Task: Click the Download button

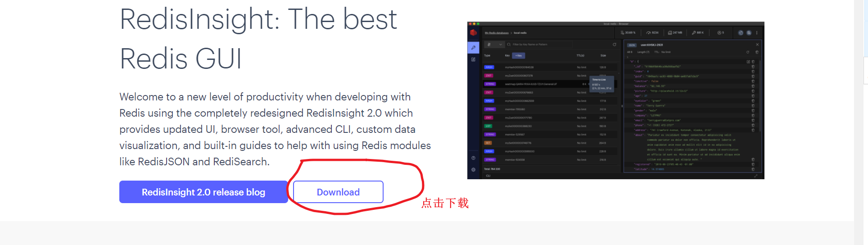Action: [x=338, y=192]
